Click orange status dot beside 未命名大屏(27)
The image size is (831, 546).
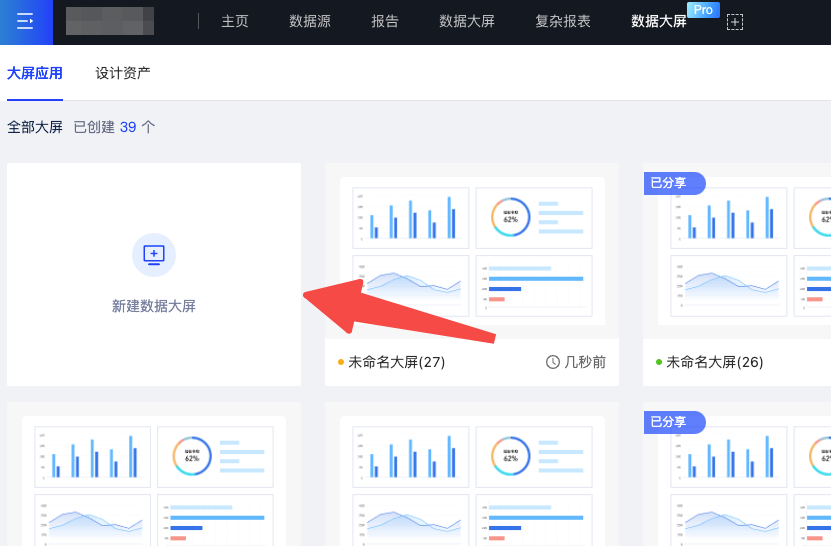[341, 362]
